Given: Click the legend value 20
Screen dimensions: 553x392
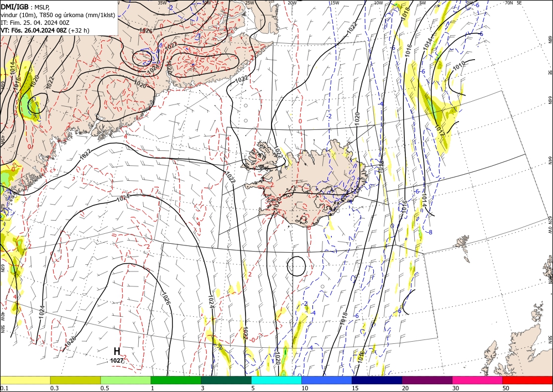Looking at the screenshot, I should pos(405,388).
